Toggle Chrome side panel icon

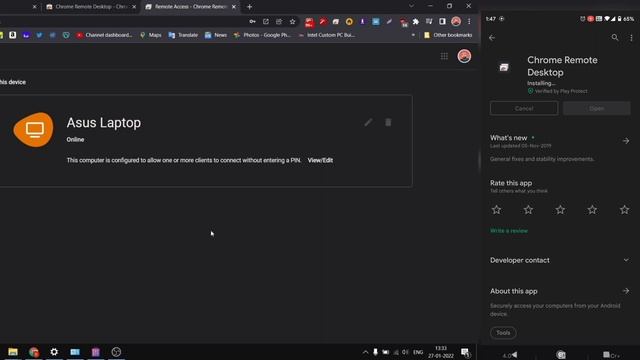(442, 22)
